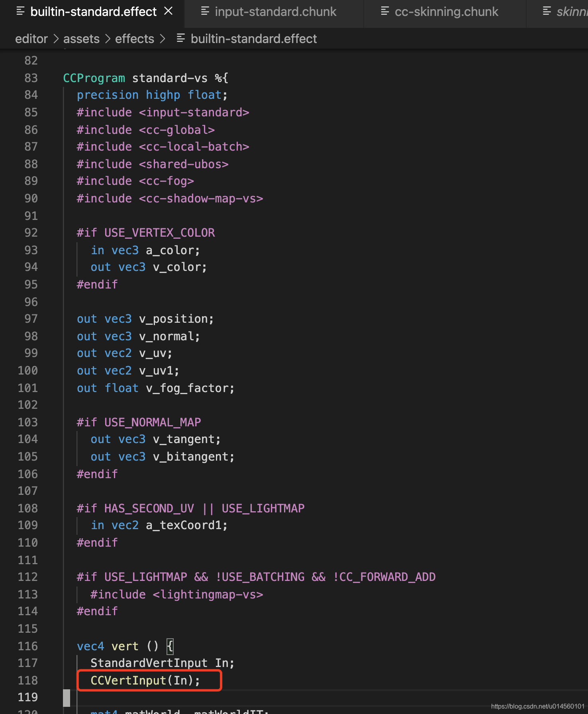Click the file icon on cc-skinning.chunk tab

385,11
